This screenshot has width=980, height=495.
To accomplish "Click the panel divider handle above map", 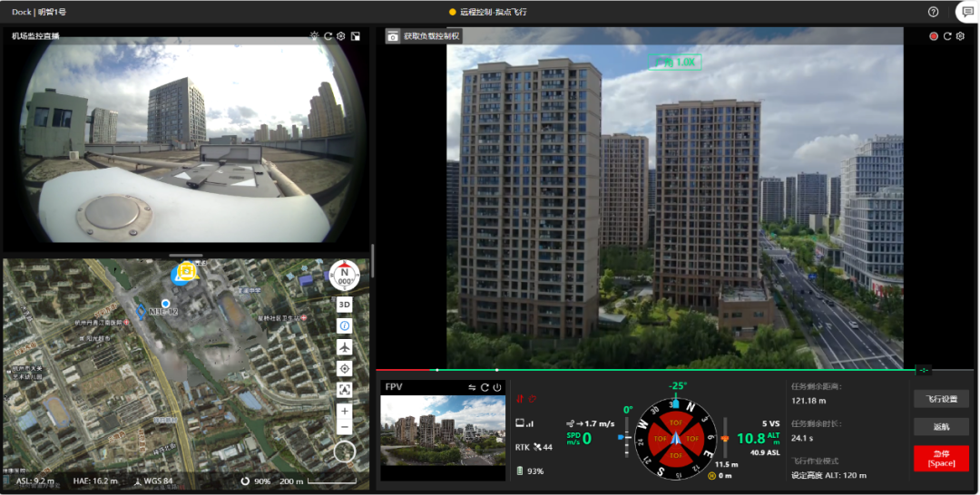I will pos(186,256).
